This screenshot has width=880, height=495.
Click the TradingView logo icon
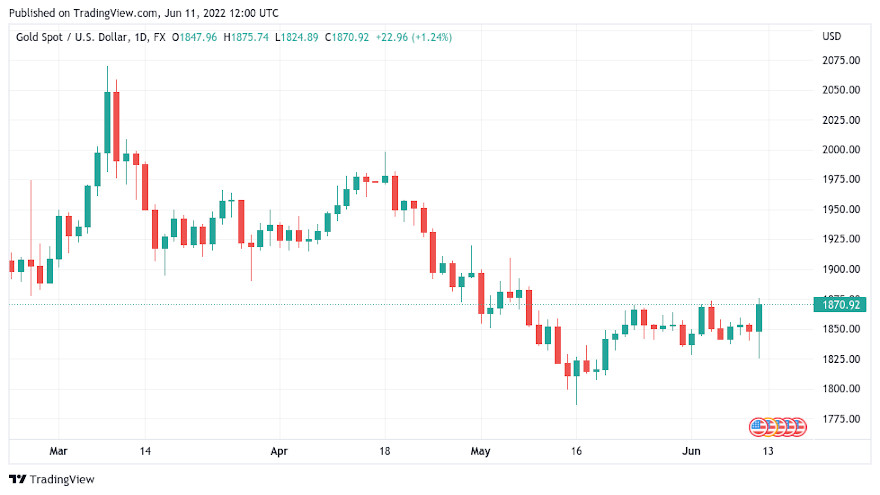pos(17,479)
